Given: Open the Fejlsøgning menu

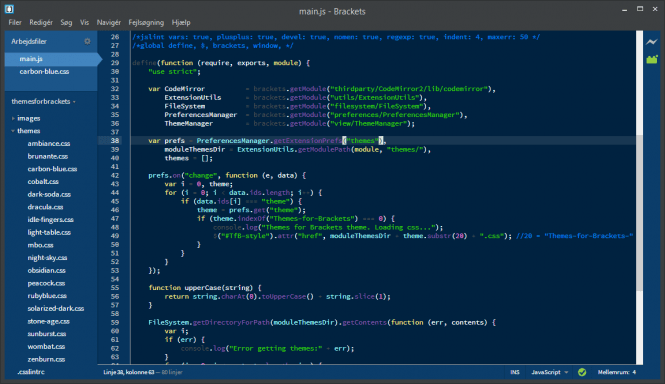Looking at the screenshot, I should [x=146, y=22].
